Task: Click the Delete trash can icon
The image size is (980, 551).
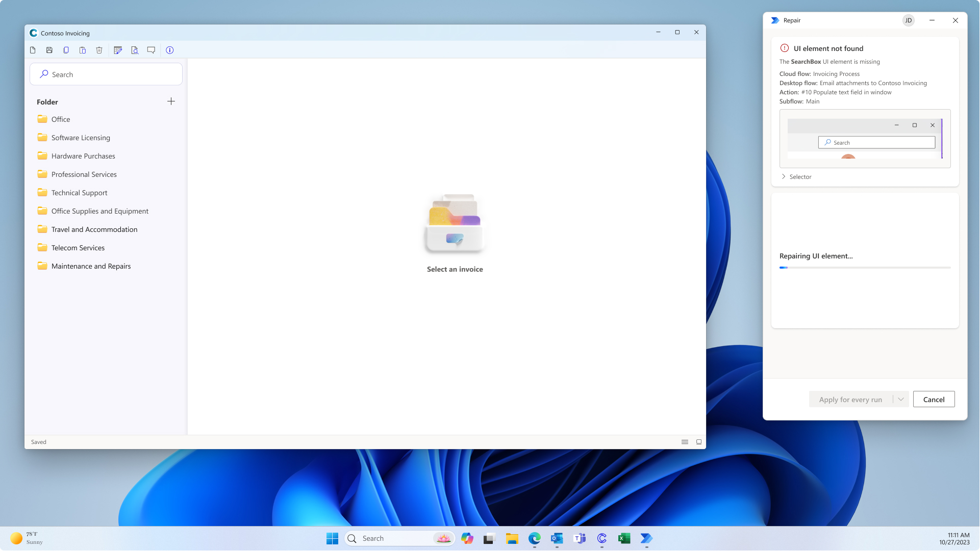Action: pyautogui.click(x=99, y=50)
